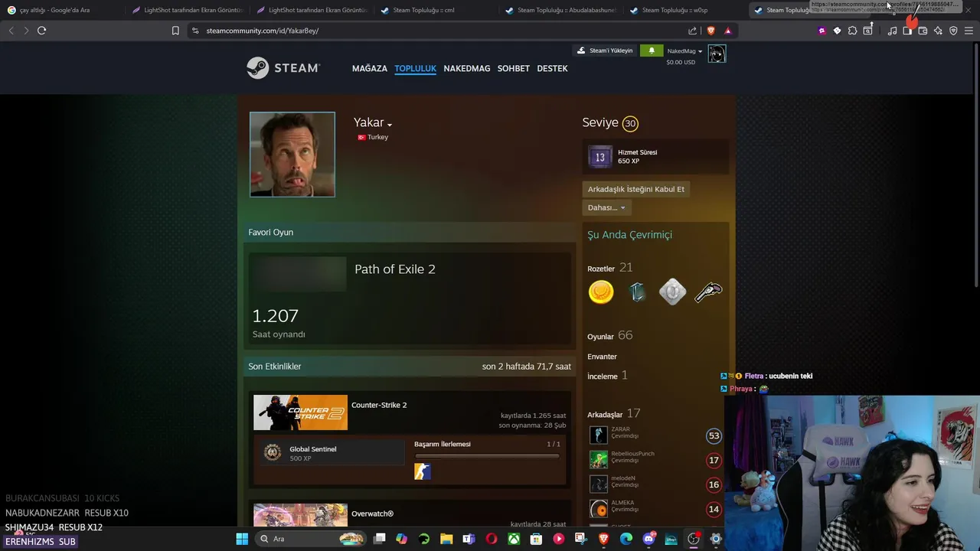Screen dimensions: 980x551
Task: Click the Başarım İlerlemesi progress bar
Action: (487, 457)
